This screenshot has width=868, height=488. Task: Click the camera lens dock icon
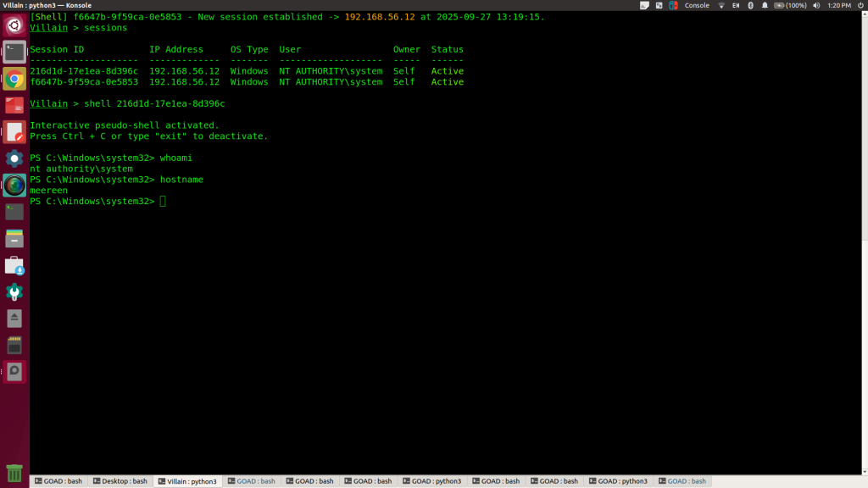coord(14,186)
